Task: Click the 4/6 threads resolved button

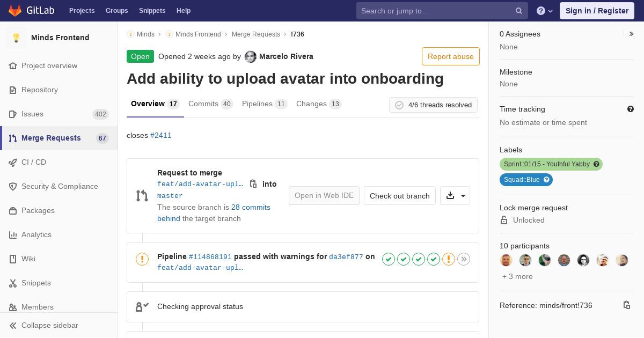Action: pos(434,105)
